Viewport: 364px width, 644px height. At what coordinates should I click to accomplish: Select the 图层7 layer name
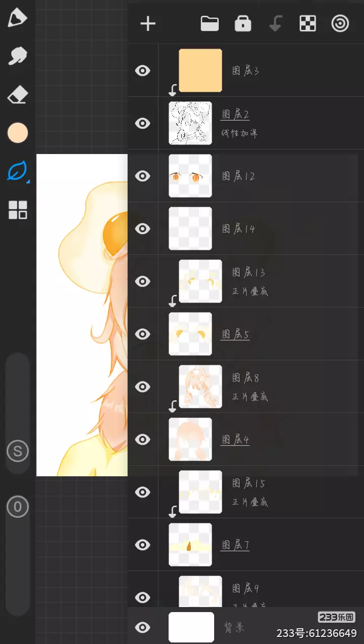tap(235, 545)
